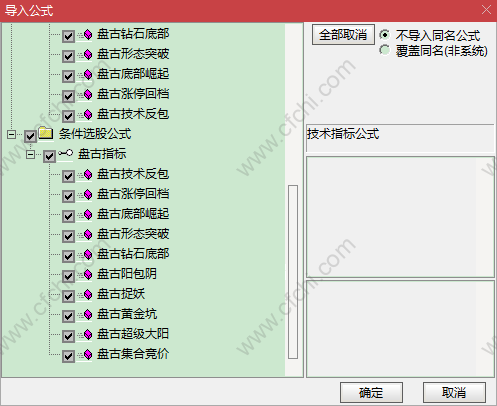Screen dimensions: 497x406
Task: Select the 盘古阳包阴 formula entry
Action: 127,274
